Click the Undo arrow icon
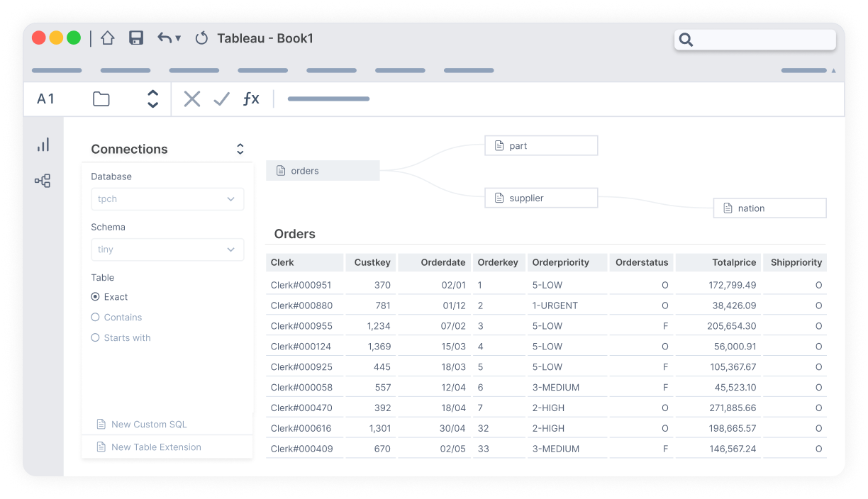Screen dimensions: 868x499 (x=165, y=38)
